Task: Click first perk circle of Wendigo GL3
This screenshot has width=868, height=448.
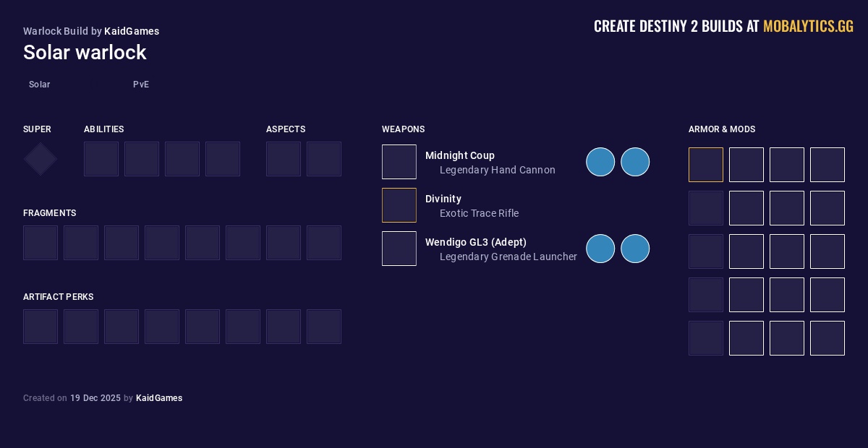Action: pyautogui.click(x=600, y=249)
